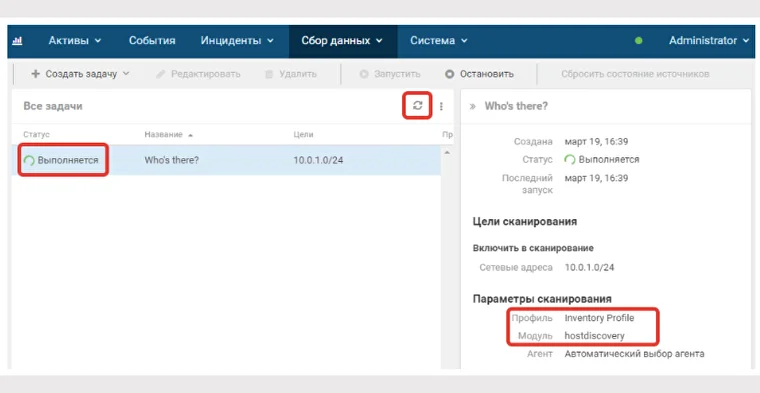Stop the task with Остановить
Screen dimensions: 760x393
click(x=479, y=74)
